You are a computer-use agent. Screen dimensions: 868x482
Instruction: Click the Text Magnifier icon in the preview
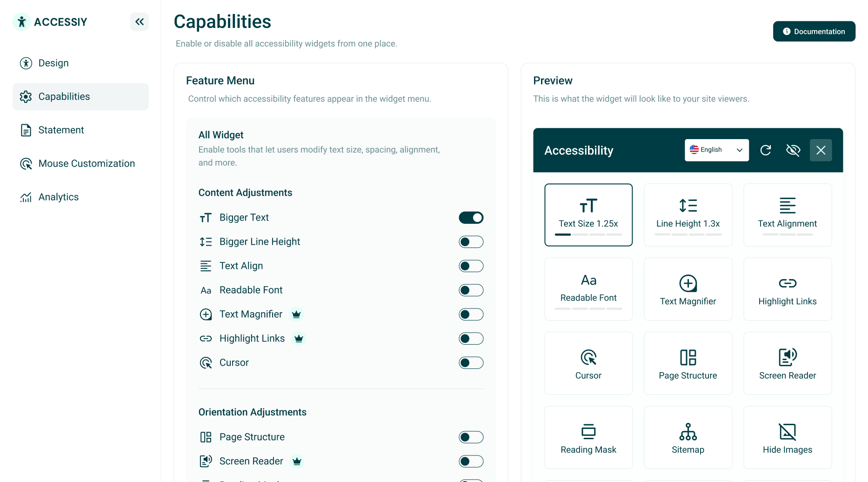[688, 283]
